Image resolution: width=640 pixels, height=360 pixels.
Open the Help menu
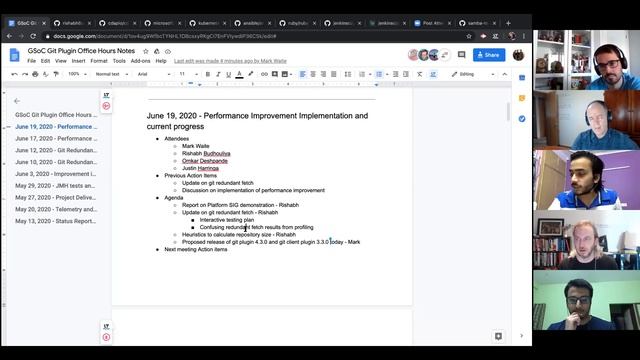[161, 61]
